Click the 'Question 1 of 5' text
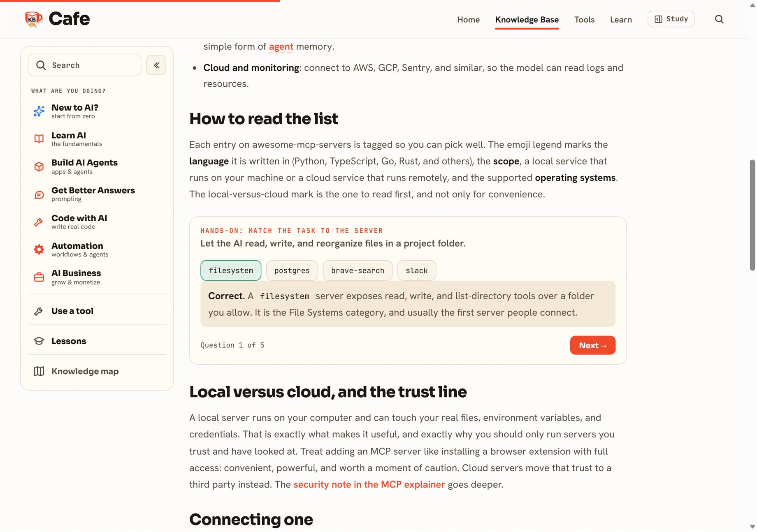 click(232, 345)
